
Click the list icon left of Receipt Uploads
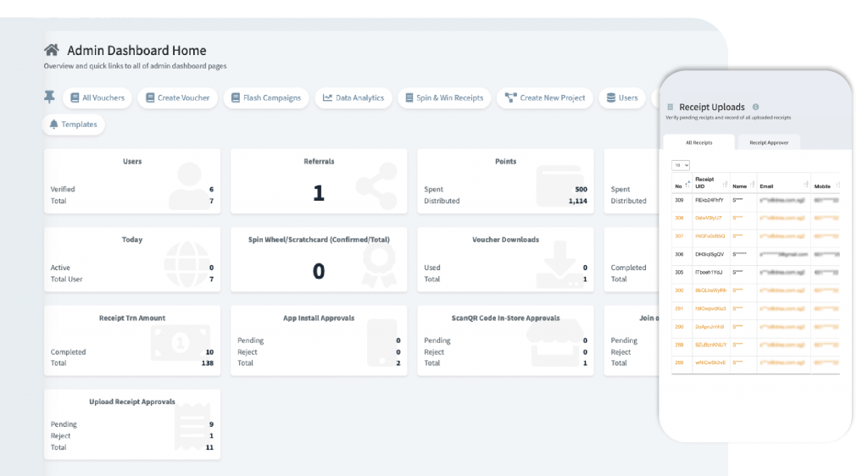coord(670,108)
